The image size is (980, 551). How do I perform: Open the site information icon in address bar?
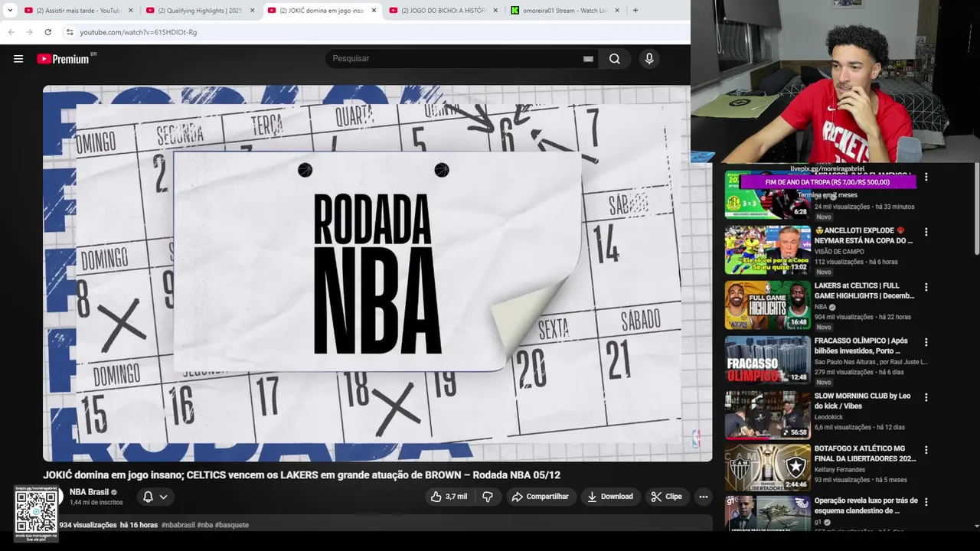coord(70,32)
